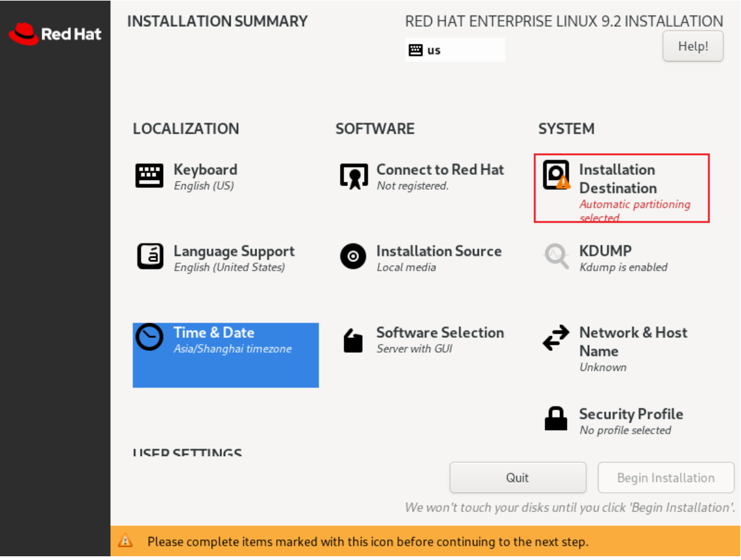Click the SOFTWARE section heading
This screenshot has height=560, width=741.
(375, 129)
